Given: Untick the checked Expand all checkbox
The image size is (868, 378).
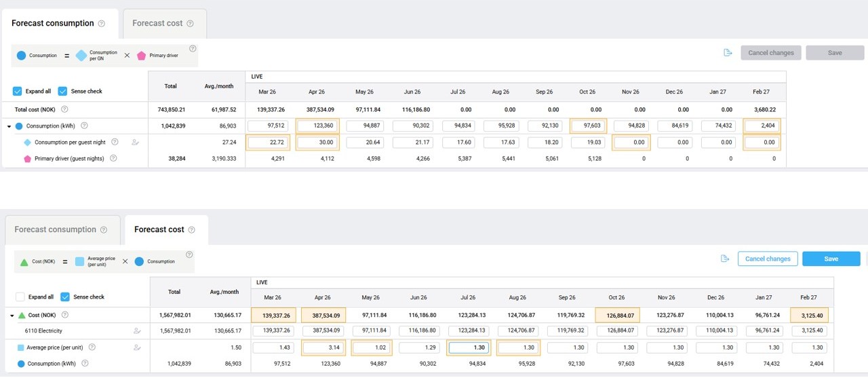Looking at the screenshot, I should click(18, 91).
